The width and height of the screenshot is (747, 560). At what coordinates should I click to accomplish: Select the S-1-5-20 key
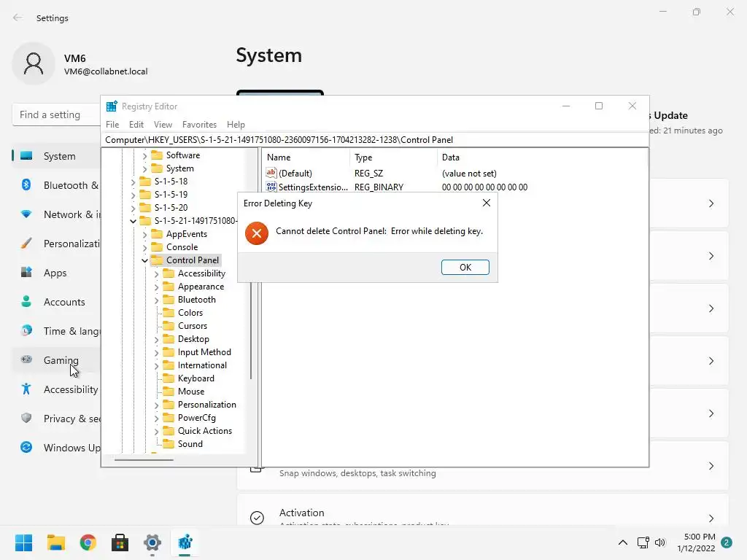click(171, 208)
